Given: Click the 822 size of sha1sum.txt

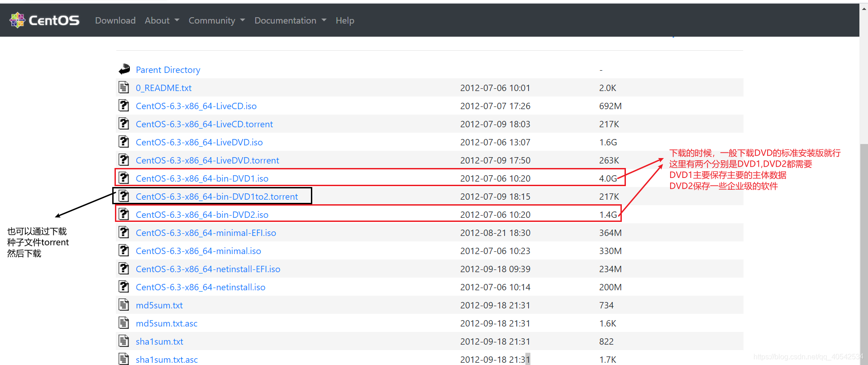Looking at the screenshot, I should (x=606, y=341).
